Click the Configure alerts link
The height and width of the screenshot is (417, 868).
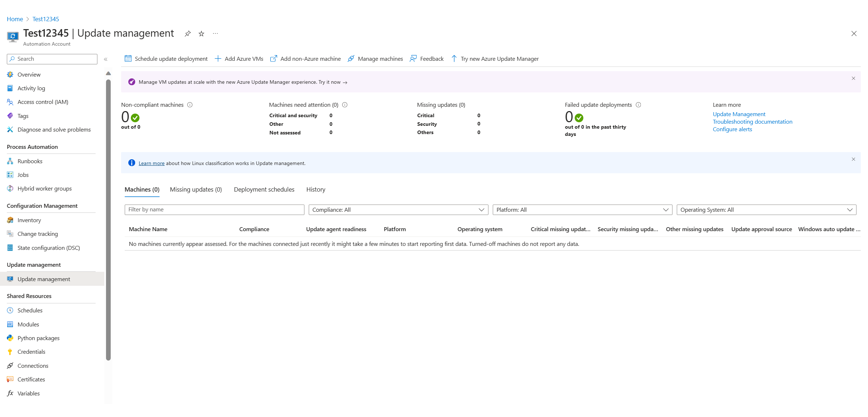point(732,129)
